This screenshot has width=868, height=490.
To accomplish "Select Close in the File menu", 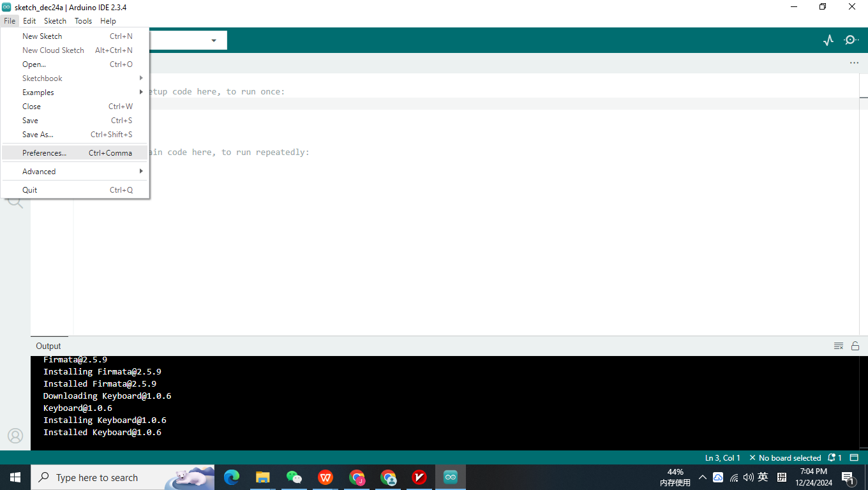I will click(x=75, y=107).
